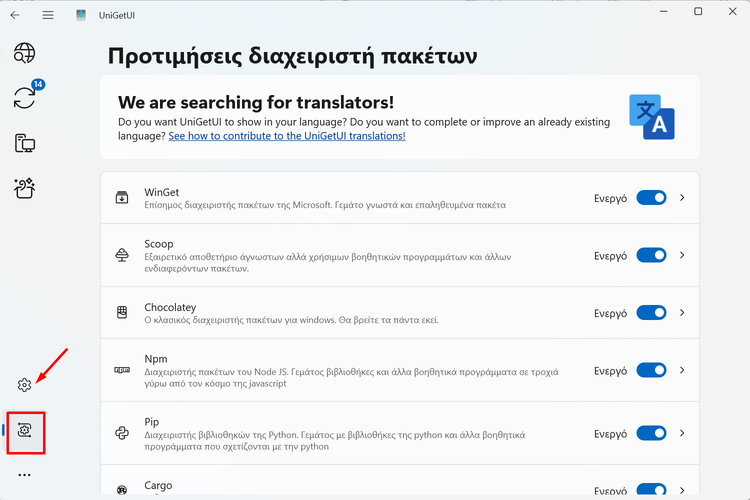Click the Cargo manager icon
This screenshot has height=500, width=750.
click(122, 490)
